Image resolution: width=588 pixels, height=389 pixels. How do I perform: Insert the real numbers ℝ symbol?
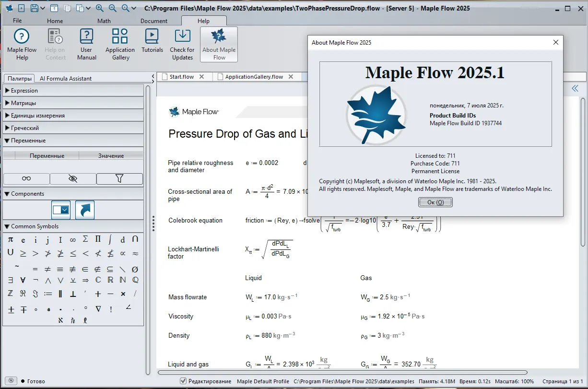click(110, 280)
